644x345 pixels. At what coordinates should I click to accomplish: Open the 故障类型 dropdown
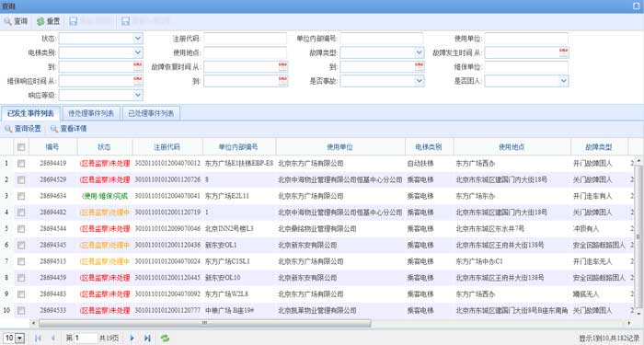pyautogui.click(x=420, y=52)
